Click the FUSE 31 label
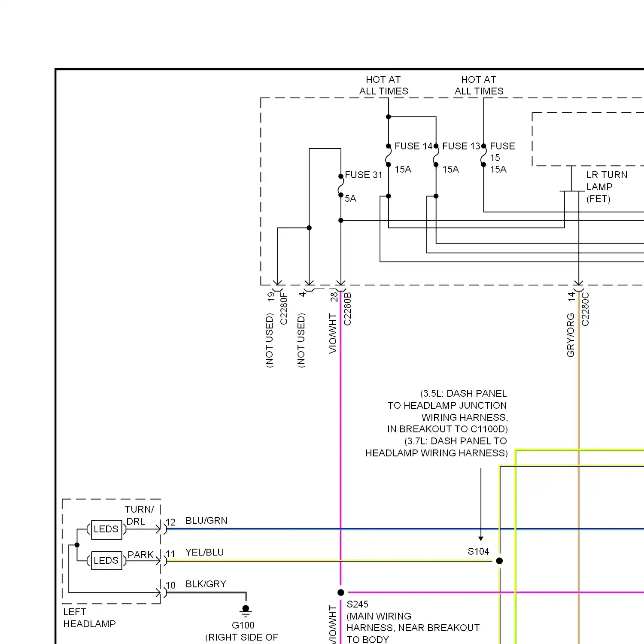 point(363,175)
